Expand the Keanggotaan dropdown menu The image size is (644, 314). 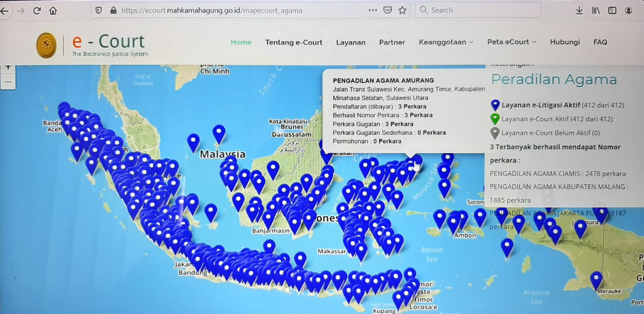point(446,42)
